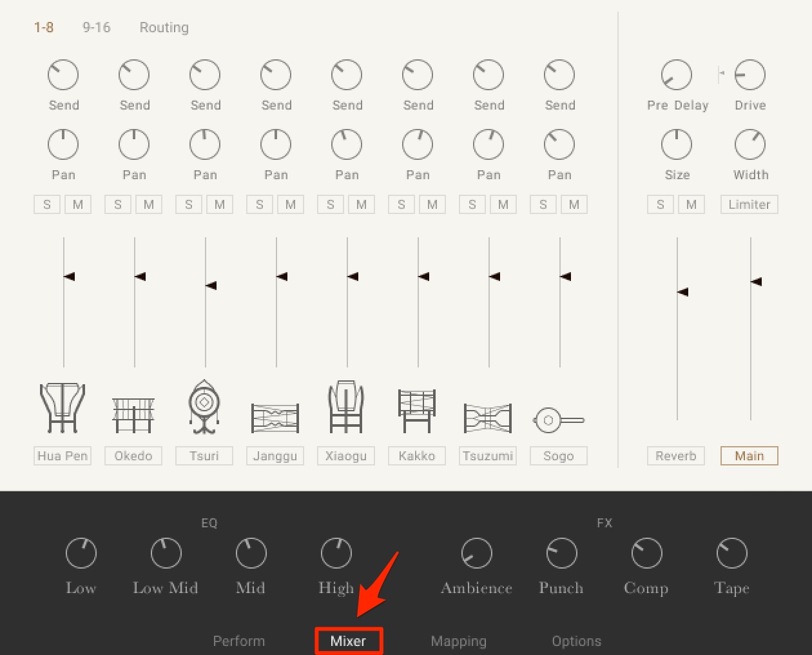This screenshot has height=655, width=812.
Task: Click the Tsuri name button
Action: tap(204, 456)
